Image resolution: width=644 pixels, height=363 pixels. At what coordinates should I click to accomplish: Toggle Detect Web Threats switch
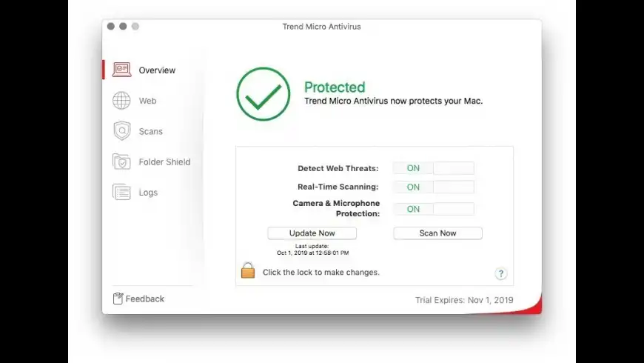coord(433,168)
